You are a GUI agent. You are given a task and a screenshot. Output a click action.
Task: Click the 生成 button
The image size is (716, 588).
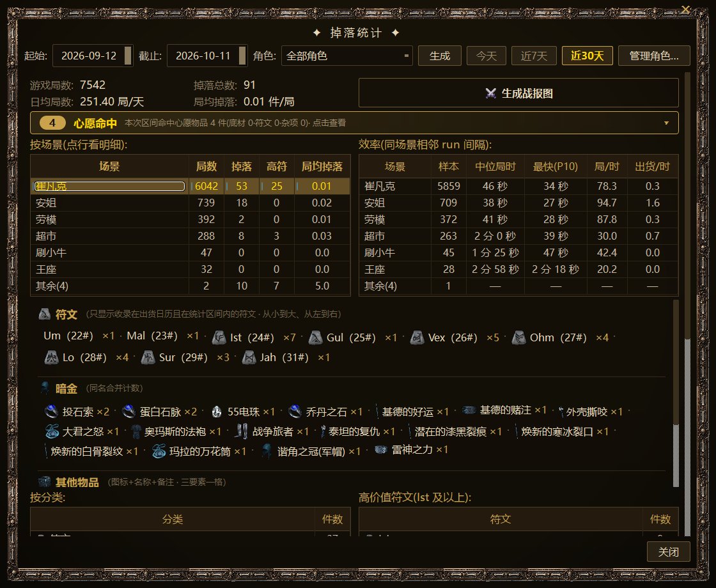tap(440, 56)
